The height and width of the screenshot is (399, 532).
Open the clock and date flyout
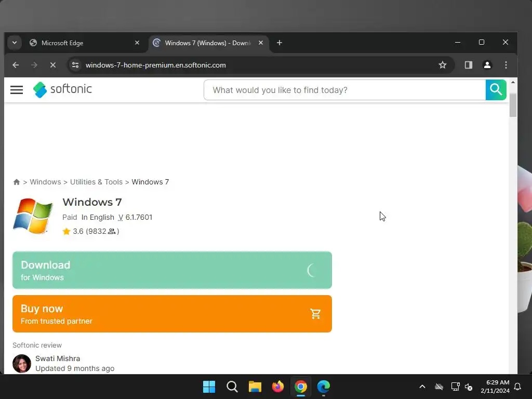click(495, 387)
